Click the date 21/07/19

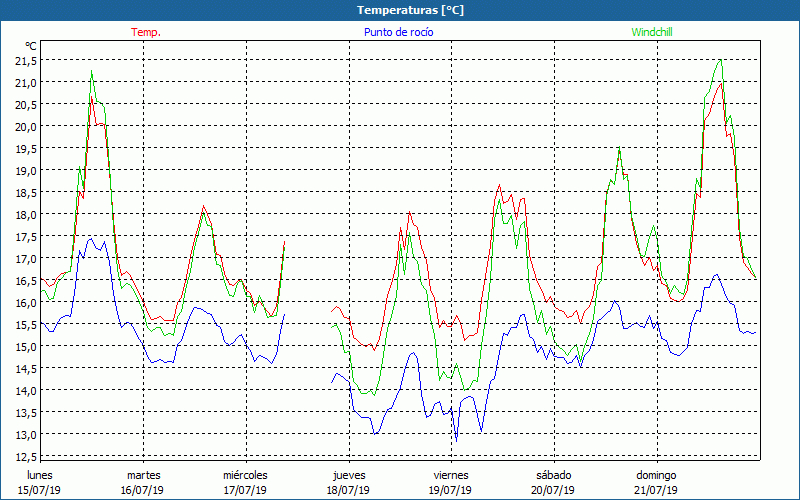click(x=657, y=490)
